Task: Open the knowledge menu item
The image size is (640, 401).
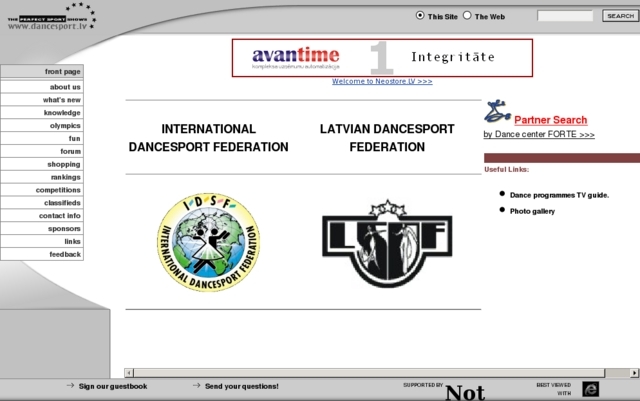Action: pyautogui.click(x=42, y=113)
